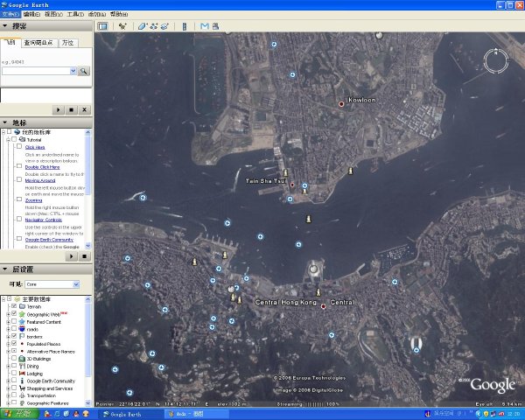Clear search results with X button
525x420 pixels.
point(84,110)
